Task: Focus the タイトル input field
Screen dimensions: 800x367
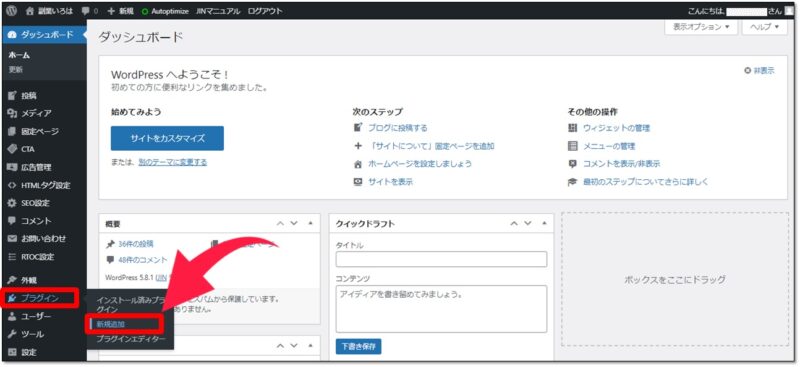Action: point(441,259)
